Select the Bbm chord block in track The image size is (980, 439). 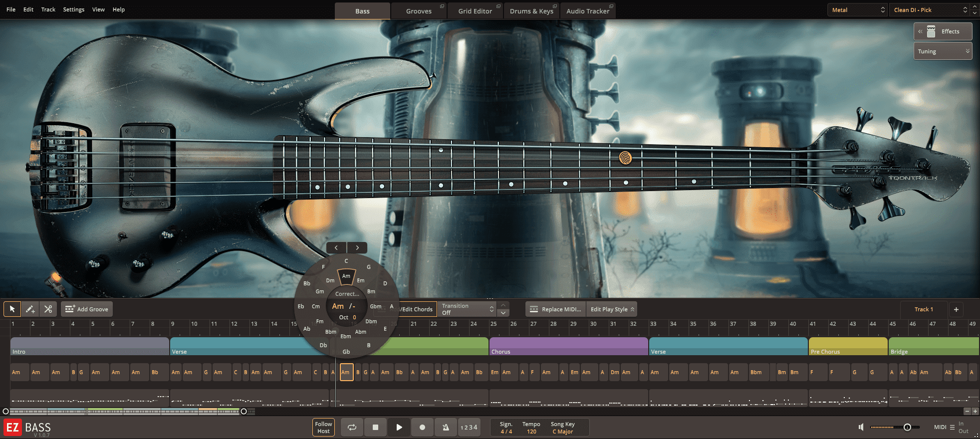tap(758, 372)
